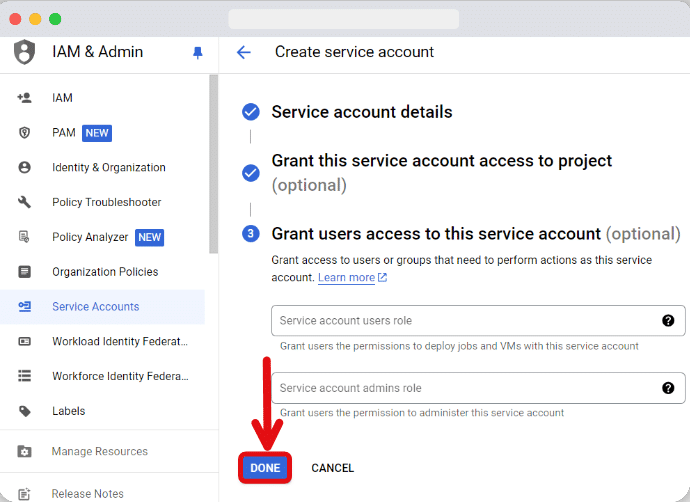This screenshot has width=690, height=502.
Task: Open Policy Troubleshooter in the sidebar
Action: [x=106, y=202]
